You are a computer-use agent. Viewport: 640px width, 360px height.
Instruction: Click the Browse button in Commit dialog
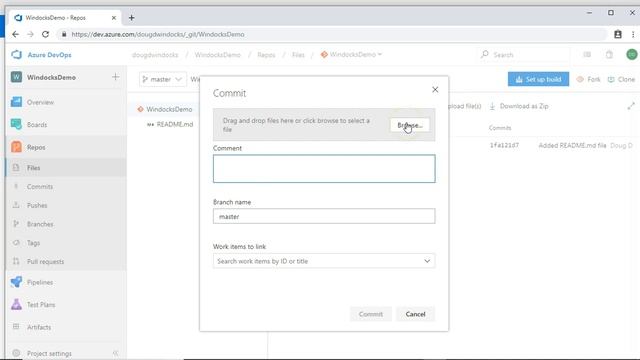coord(410,125)
